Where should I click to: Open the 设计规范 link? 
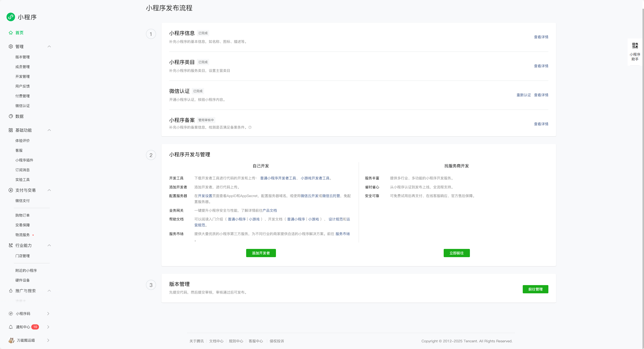click(336, 219)
